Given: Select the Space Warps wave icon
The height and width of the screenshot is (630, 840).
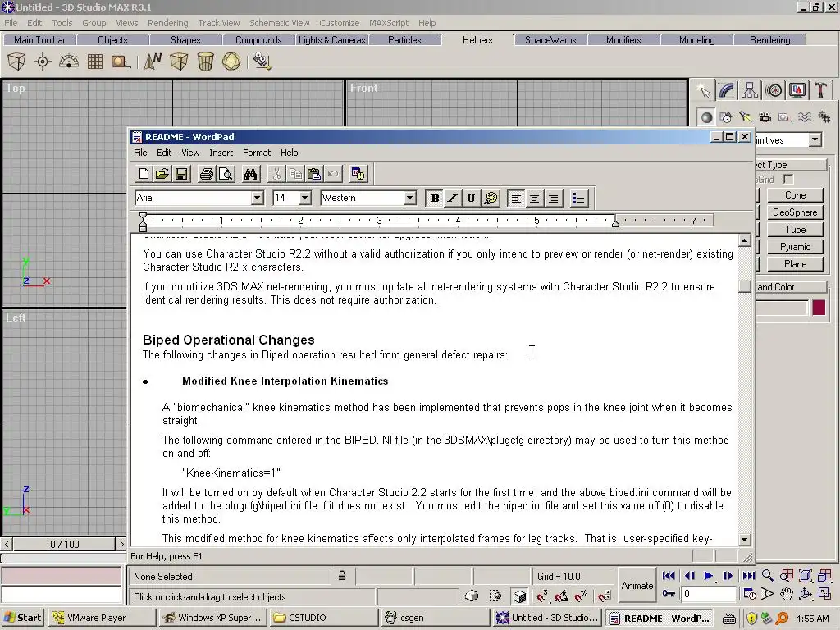Looking at the screenshot, I should click(804, 117).
